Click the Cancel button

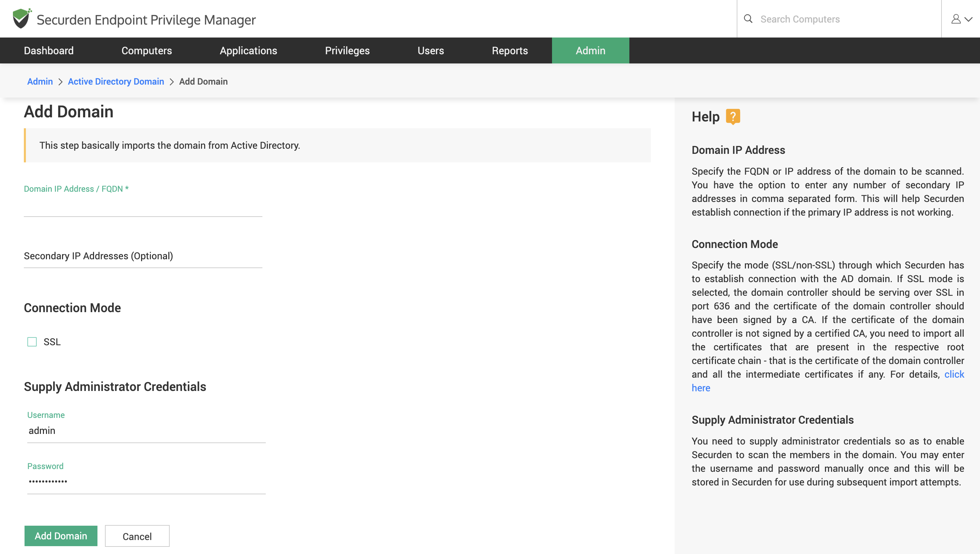pyautogui.click(x=137, y=536)
